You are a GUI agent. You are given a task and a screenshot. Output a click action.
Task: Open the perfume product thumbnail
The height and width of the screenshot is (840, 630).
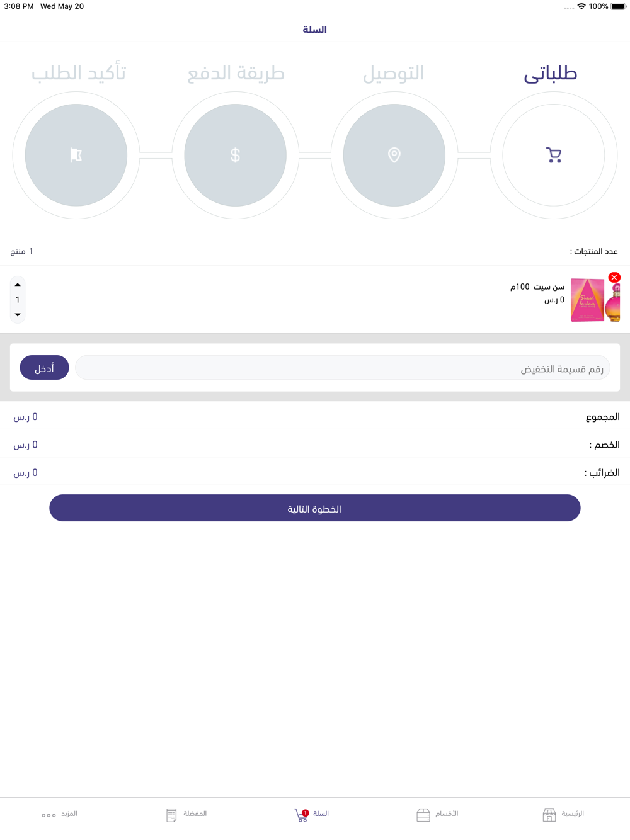(595, 300)
